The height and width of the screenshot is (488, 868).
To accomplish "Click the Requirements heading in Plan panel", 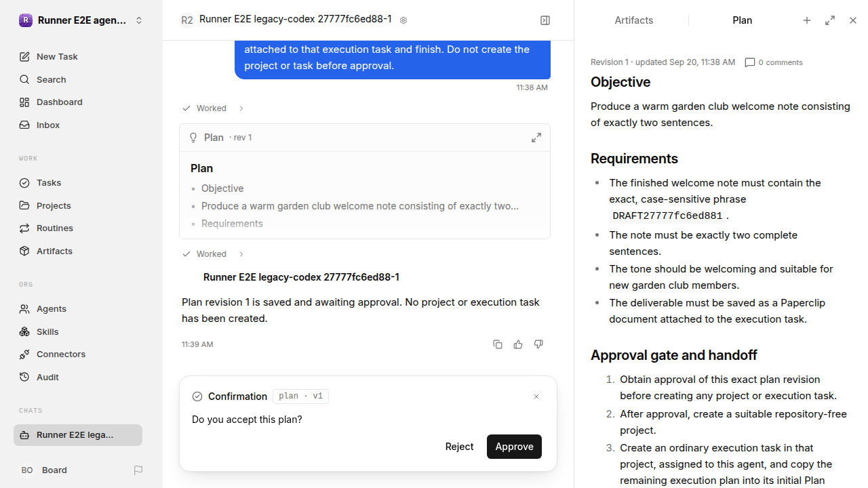I will (x=634, y=159).
